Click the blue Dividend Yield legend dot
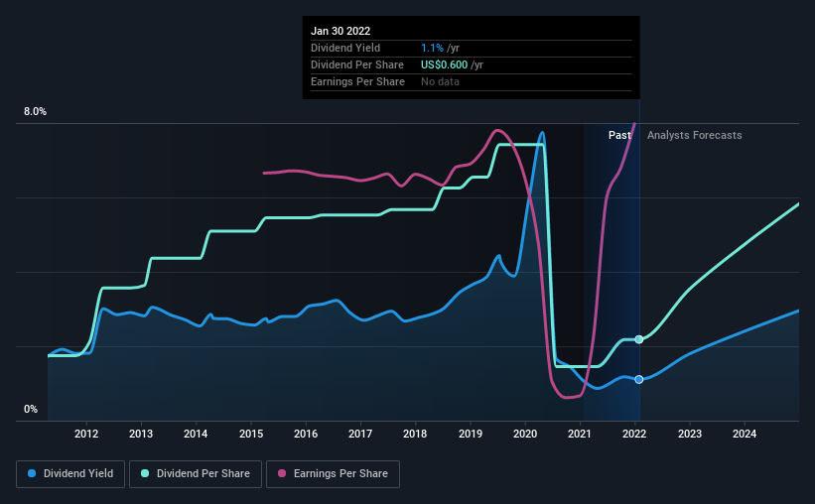815x504 pixels. click(x=32, y=473)
